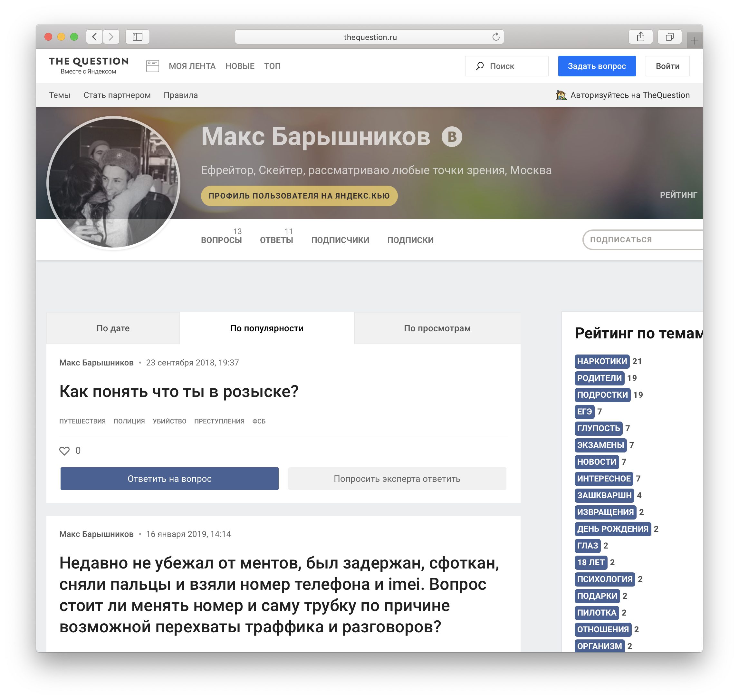Switch to По дате tab
Image resolution: width=739 pixels, height=700 pixels.
(113, 327)
